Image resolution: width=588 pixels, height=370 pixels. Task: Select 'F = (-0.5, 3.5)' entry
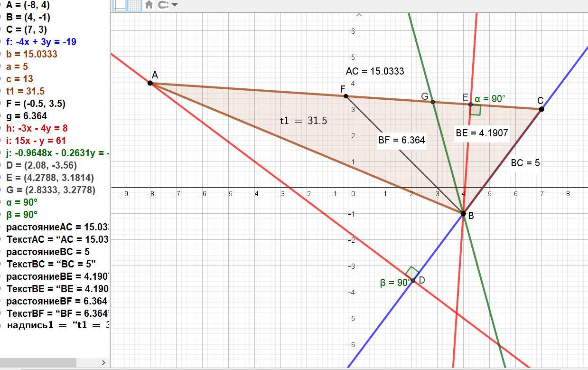click(36, 104)
